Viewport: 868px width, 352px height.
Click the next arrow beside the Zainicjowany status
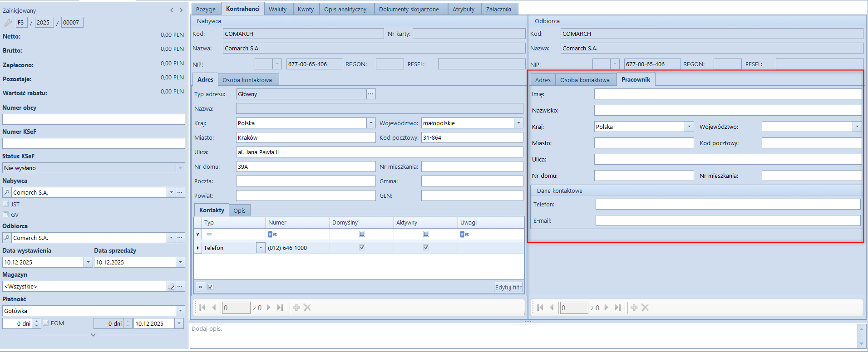181,10
